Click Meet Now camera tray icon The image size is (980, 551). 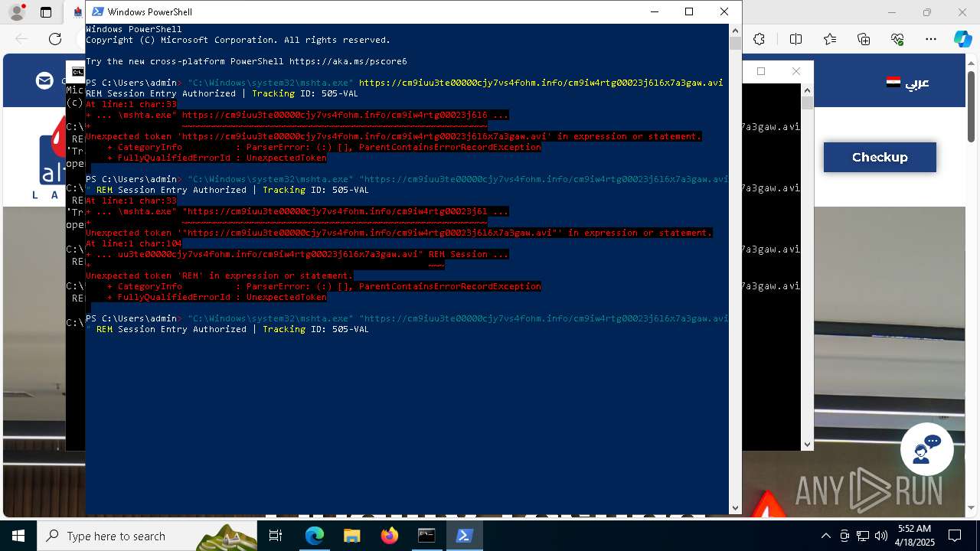coord(844,536)
